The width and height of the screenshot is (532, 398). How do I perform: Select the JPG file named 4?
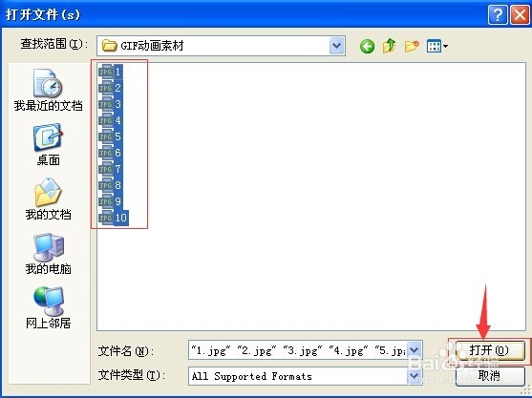111,120
